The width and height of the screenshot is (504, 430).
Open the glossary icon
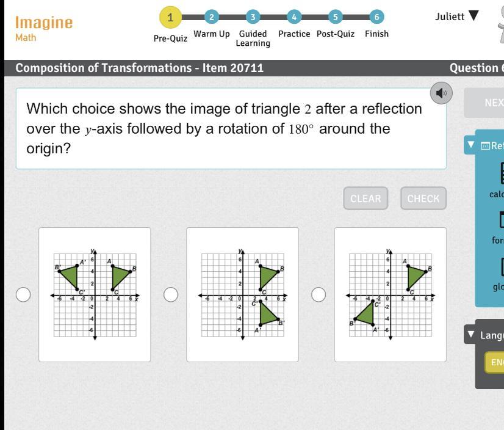499,268
